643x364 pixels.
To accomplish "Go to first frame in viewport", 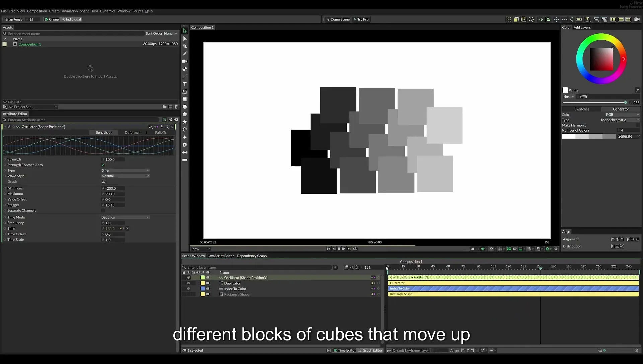I will point(329,249).
